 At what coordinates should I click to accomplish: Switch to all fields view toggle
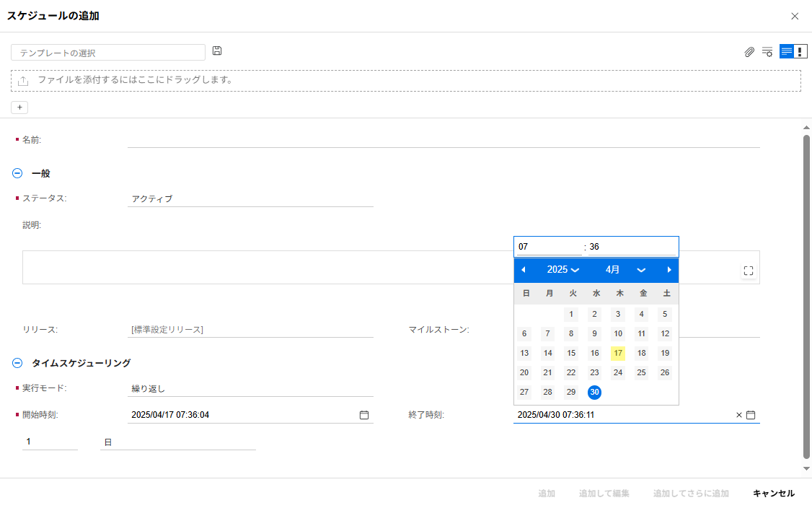787,52
